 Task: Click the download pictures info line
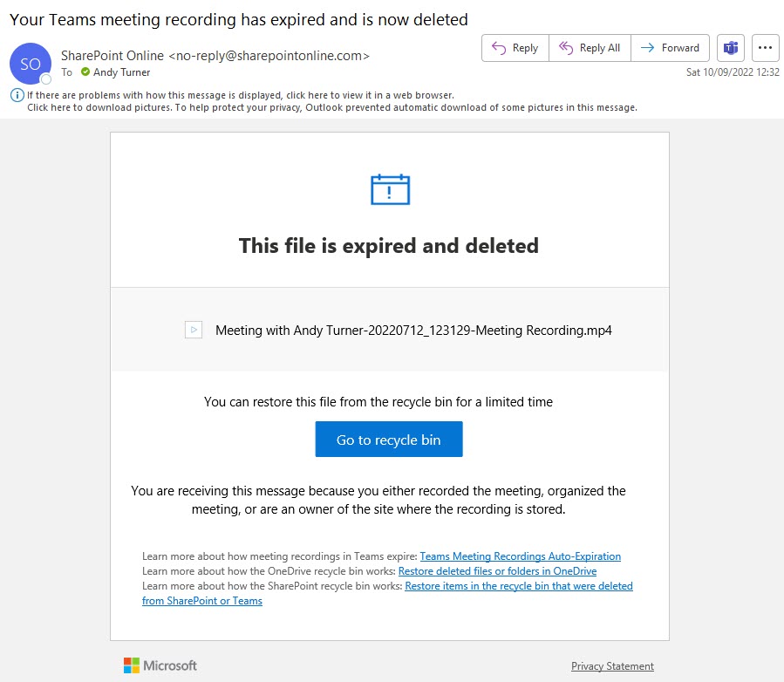click(x=331, y=107)
